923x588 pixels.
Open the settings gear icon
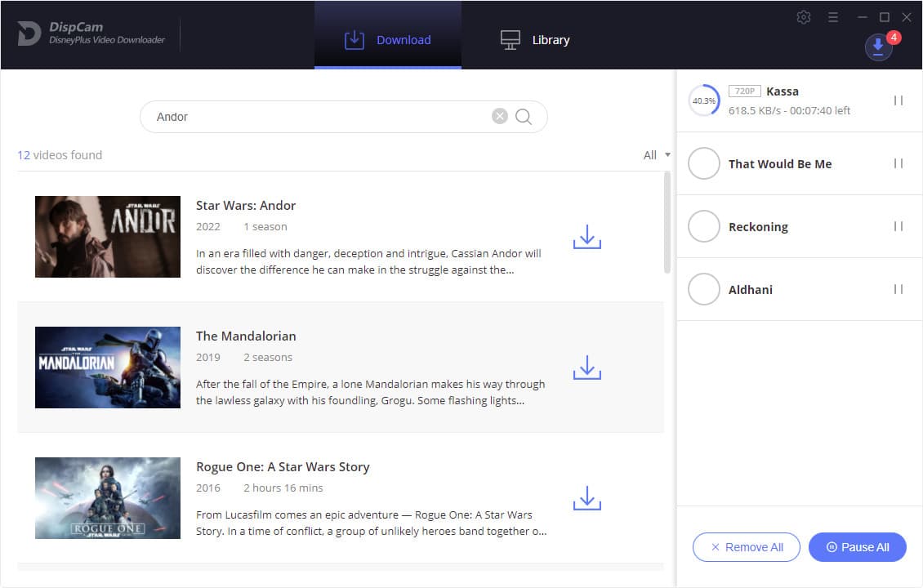804,17
